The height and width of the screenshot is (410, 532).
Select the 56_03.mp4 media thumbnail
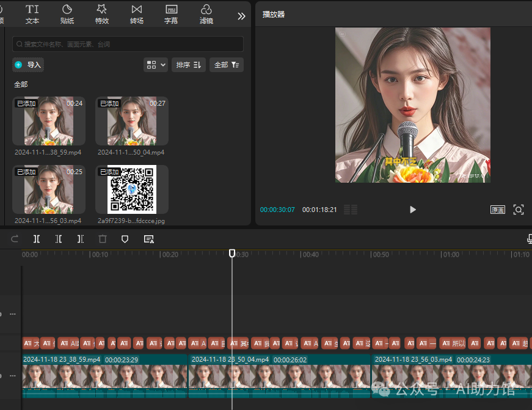49,189
